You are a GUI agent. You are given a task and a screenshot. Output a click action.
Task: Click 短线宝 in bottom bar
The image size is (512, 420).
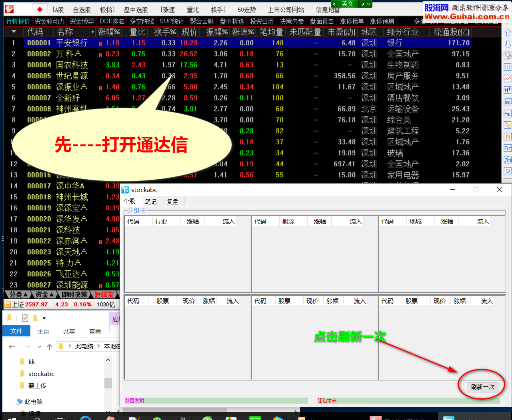pyautogui.click(x=104, y=294)
